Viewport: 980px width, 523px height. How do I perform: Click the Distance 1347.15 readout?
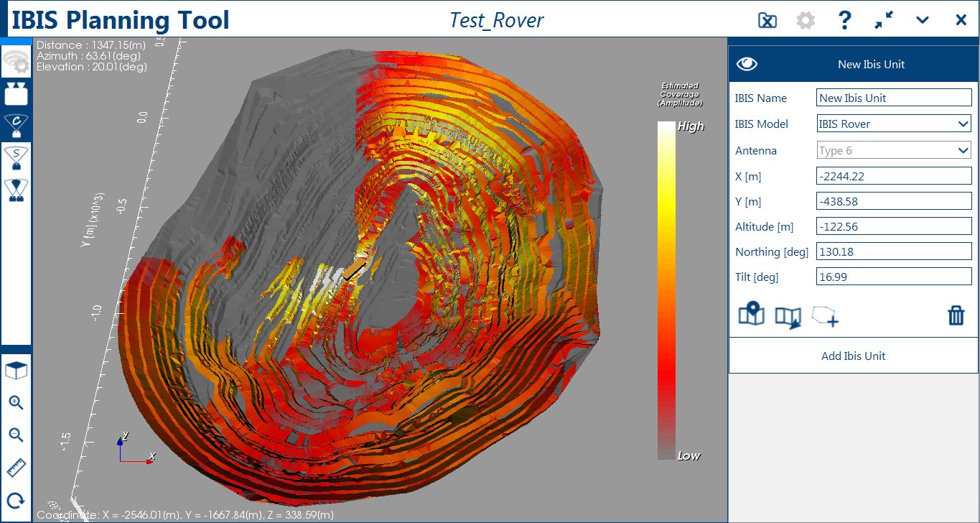pyautogui.click(x=91, y=45)
